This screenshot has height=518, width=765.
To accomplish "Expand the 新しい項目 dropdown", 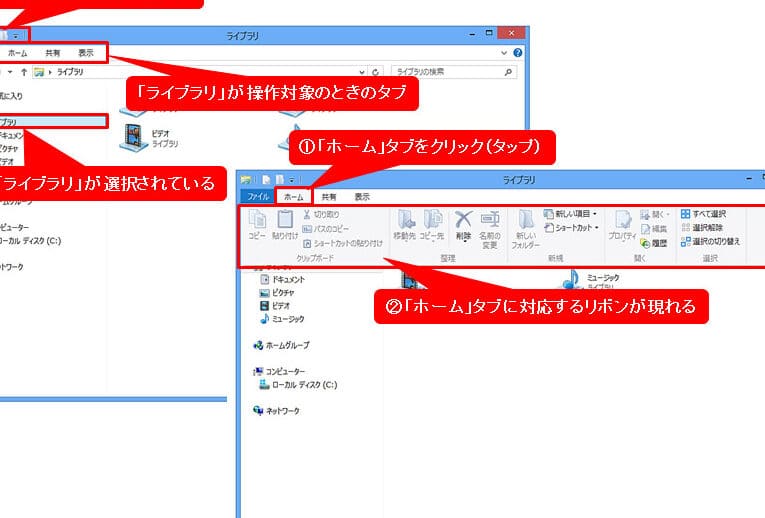I will 570,213.
